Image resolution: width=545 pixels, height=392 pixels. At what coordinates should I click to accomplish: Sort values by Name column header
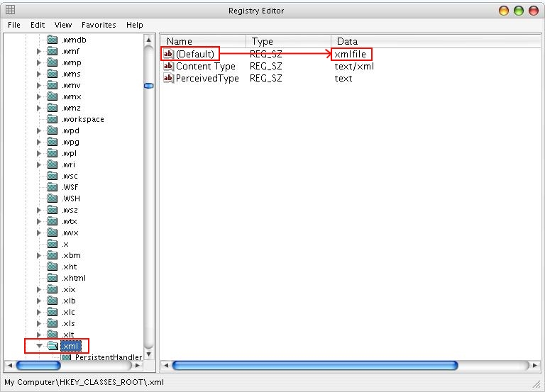(x=204, y=41)
